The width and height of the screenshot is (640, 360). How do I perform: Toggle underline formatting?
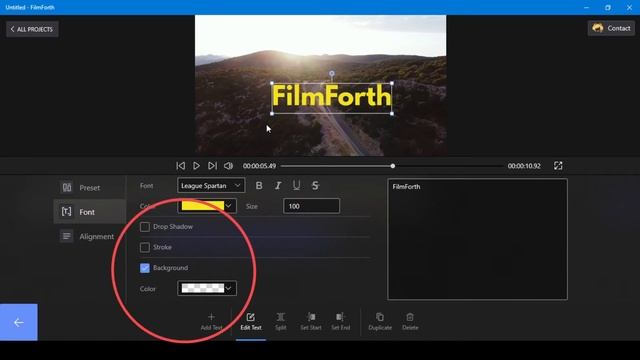point(296,186)
